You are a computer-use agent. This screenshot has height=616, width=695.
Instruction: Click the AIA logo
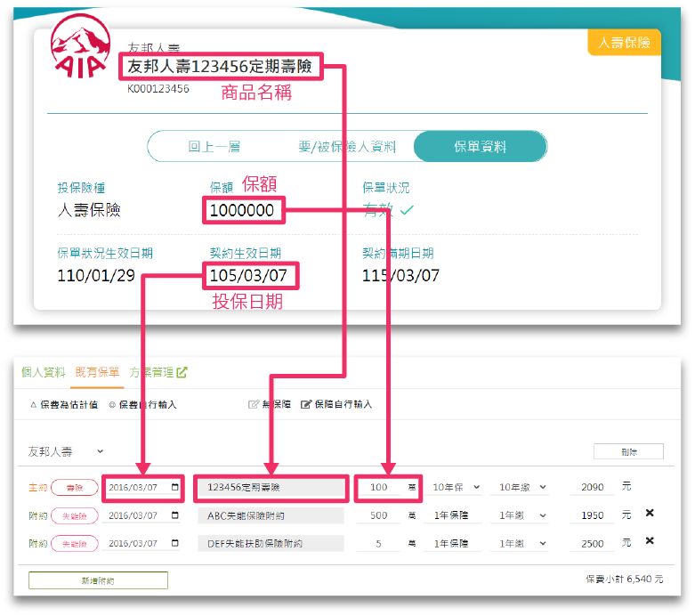pos(80,46)
